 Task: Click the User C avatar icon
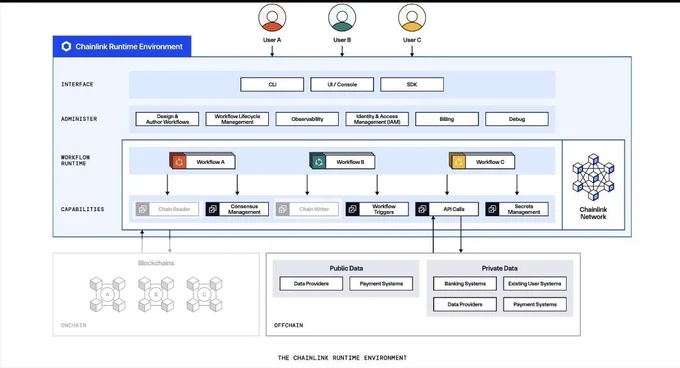coord(412,17)
